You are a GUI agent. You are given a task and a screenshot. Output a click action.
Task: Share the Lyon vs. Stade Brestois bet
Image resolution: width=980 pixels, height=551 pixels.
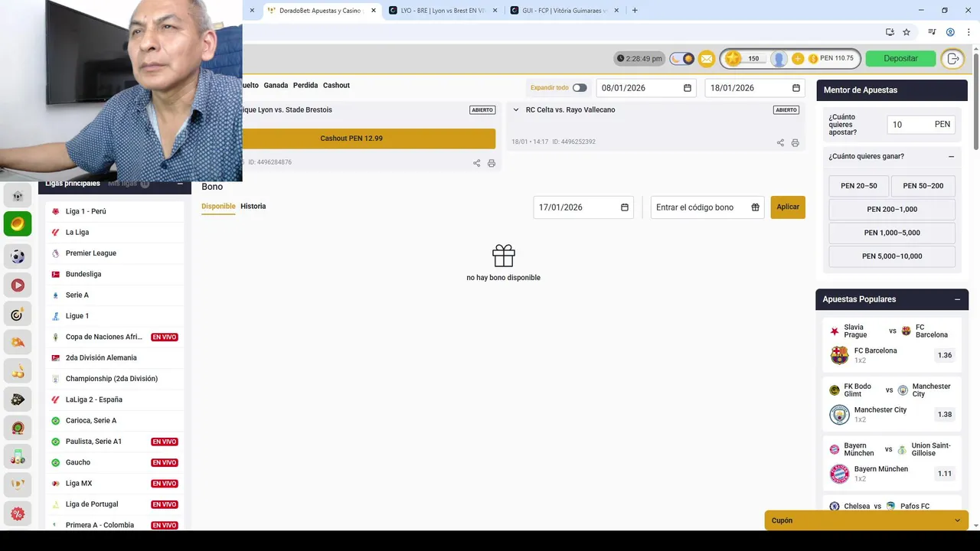476,163
